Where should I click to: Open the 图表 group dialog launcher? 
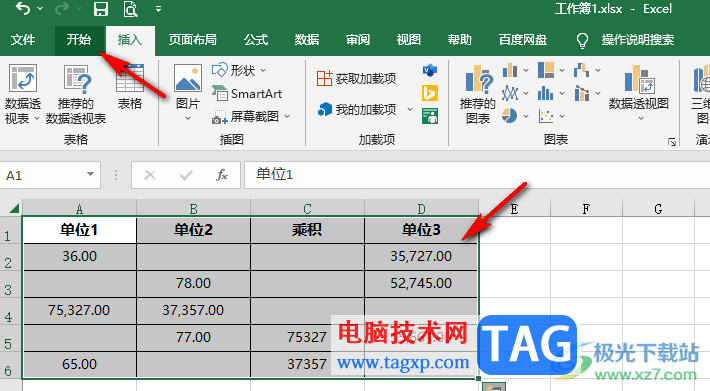672,142
